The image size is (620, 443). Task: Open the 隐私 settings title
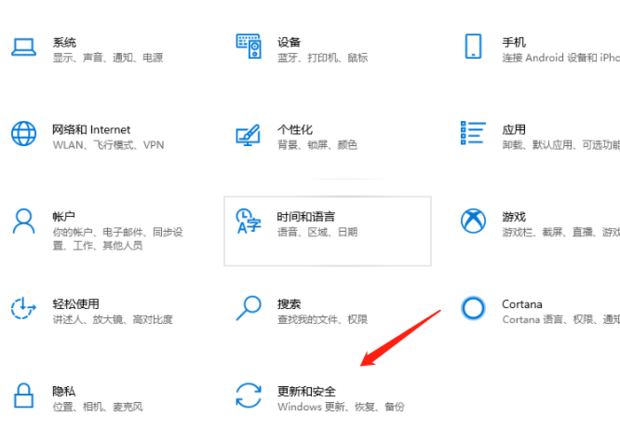64,391
